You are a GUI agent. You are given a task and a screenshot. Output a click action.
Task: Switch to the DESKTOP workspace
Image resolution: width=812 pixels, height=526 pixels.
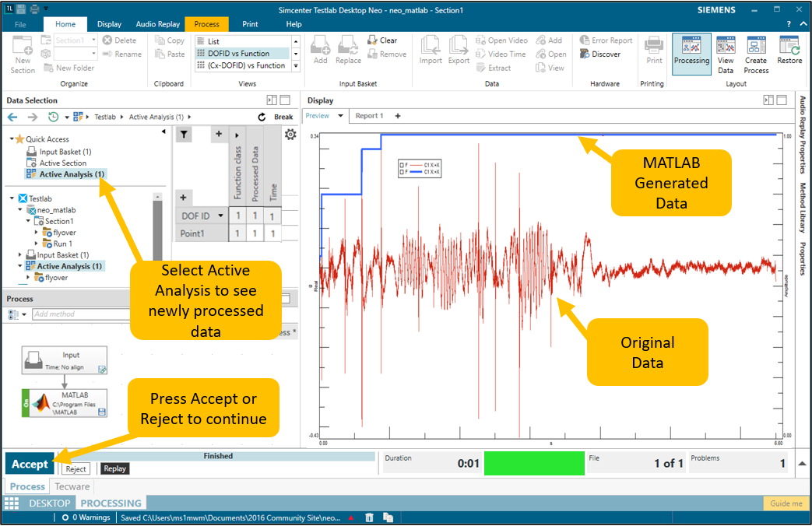click(x=49, y=503)
